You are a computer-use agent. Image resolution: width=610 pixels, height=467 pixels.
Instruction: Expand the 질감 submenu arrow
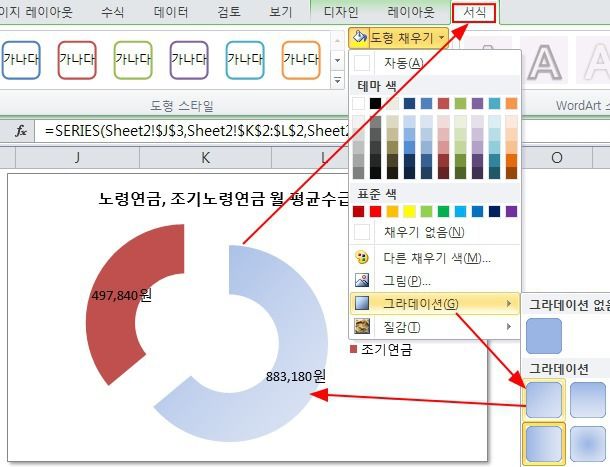(x=509, y=327)
